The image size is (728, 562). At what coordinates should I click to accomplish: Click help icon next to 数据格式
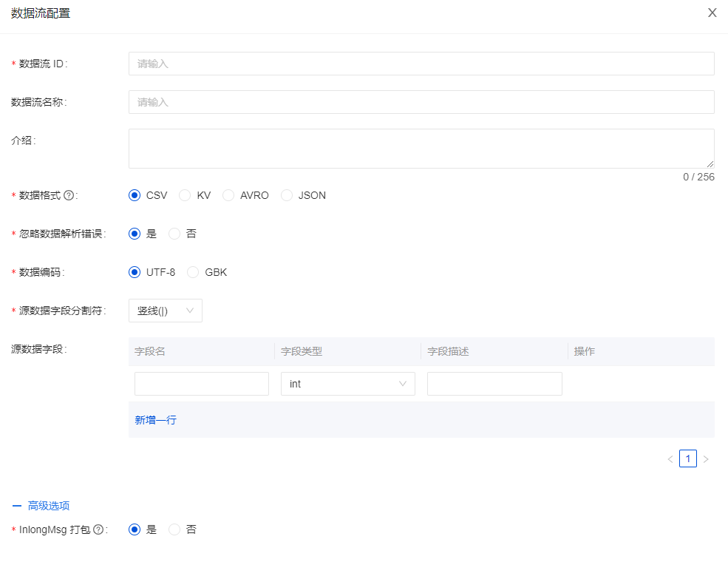tap(69, 196)
